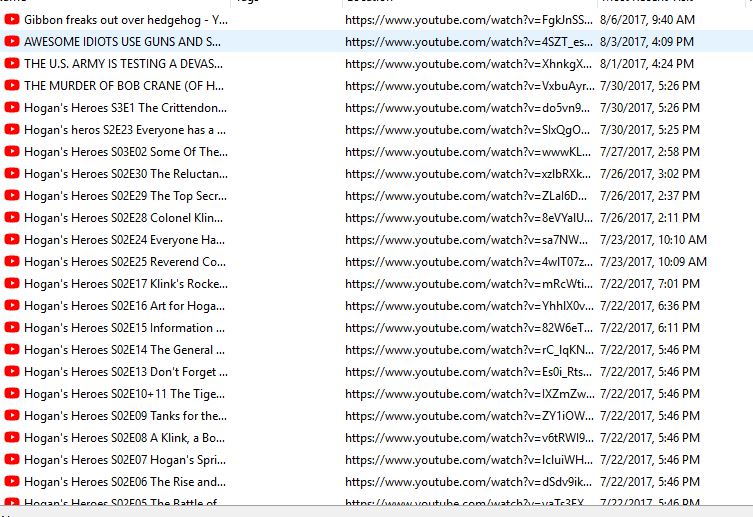Select 'Hogan's Heroes S02E29 The Top Secr...' title

(125, 196)
